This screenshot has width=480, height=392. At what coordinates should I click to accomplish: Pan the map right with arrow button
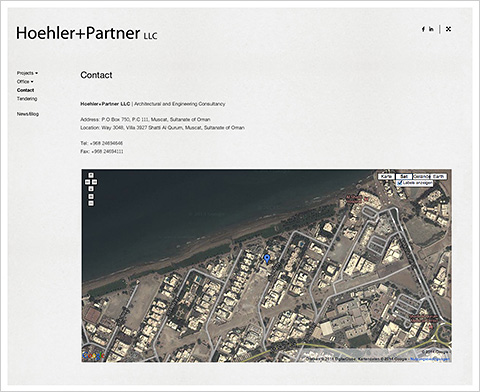[95, 182]
